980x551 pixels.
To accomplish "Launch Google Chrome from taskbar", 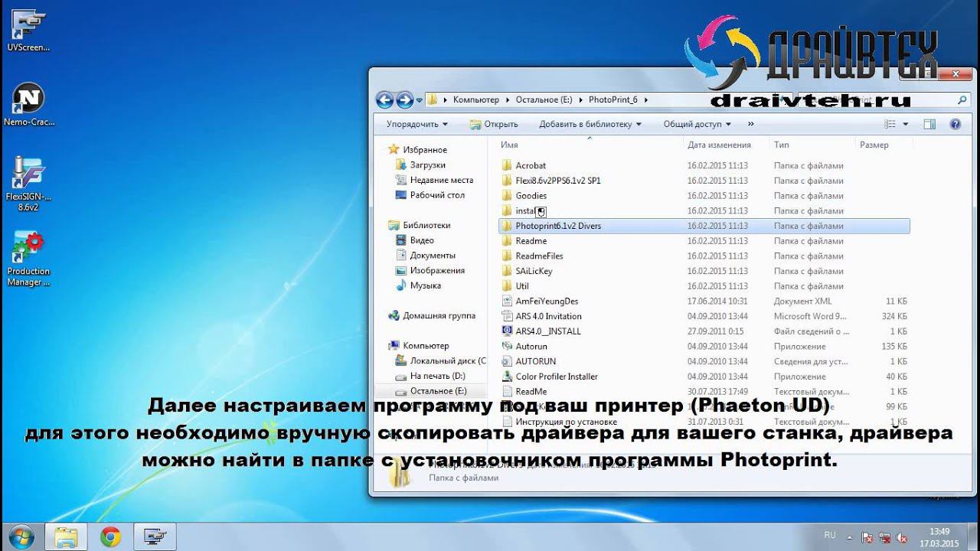I will point(110,537).
